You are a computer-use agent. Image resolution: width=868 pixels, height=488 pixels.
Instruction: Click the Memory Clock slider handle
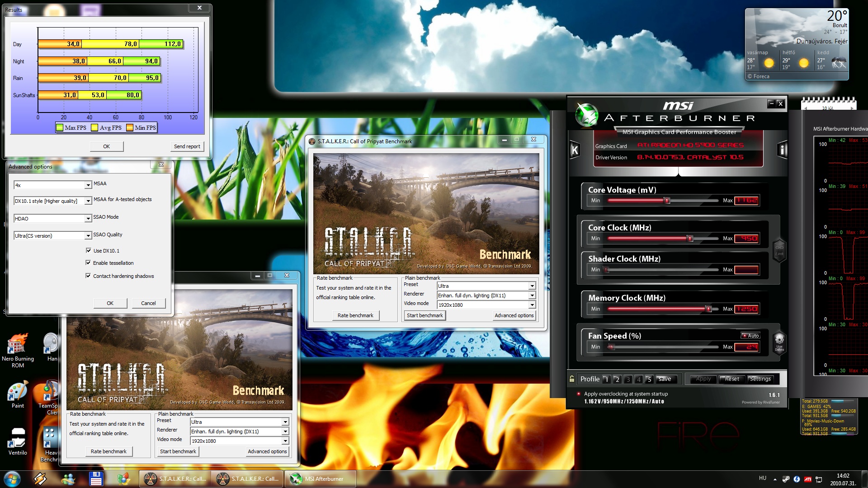click(708, 309)
